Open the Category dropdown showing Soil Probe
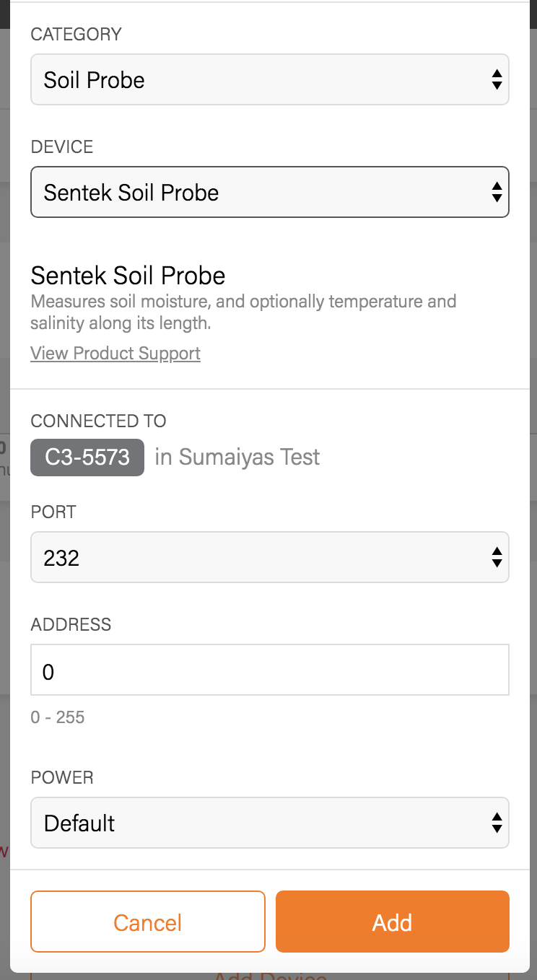The image size is (537, 980). (x=269, y=79)
